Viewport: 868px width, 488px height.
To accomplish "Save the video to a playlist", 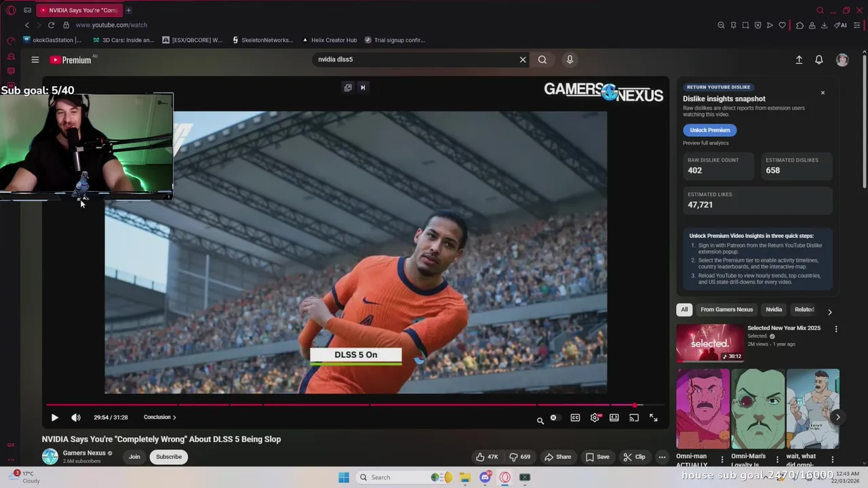I will click(597, 457).
